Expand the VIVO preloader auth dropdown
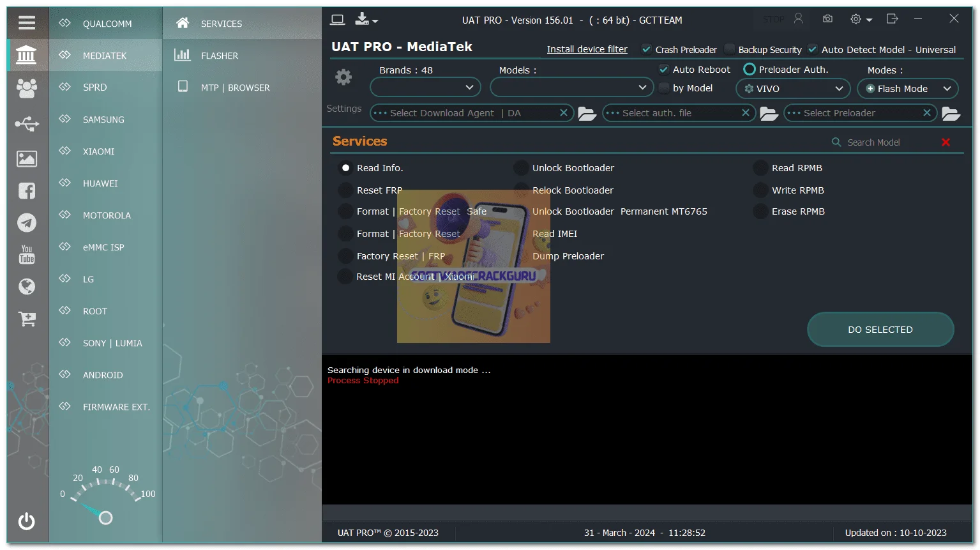This screenshot has width=980, height=550. (x=793, y=89)
